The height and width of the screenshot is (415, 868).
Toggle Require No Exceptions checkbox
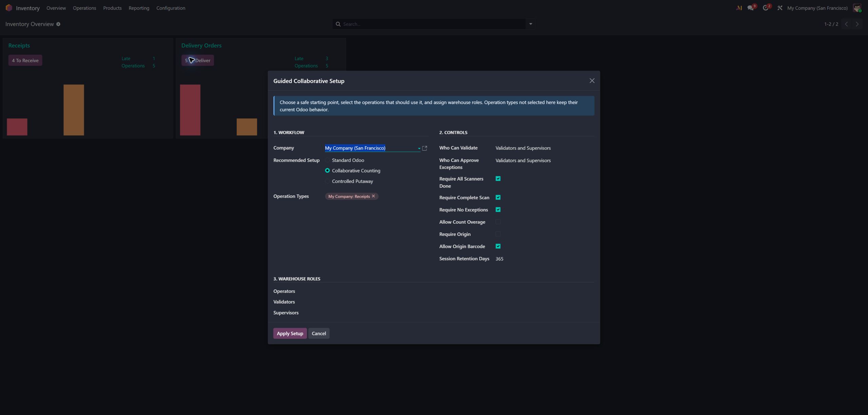498,210
